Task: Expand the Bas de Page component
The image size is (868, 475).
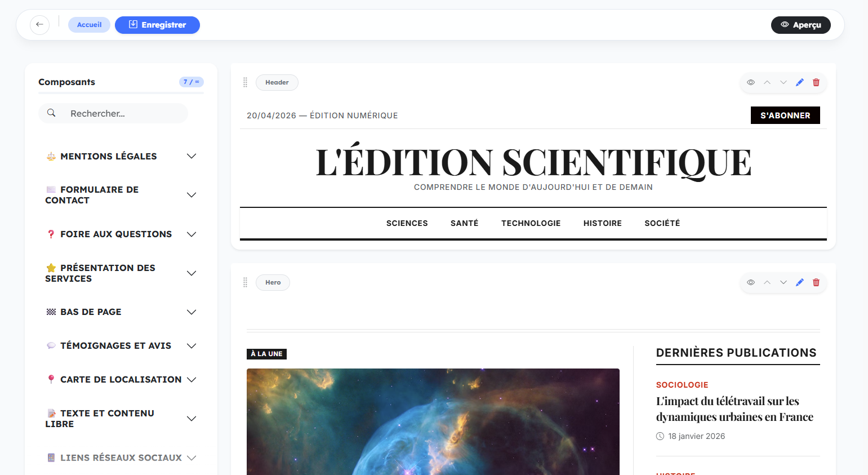Action: pos(192,312)
